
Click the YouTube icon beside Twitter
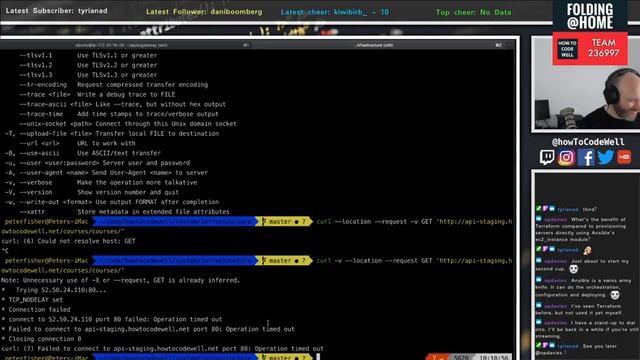tap(624, 157)
